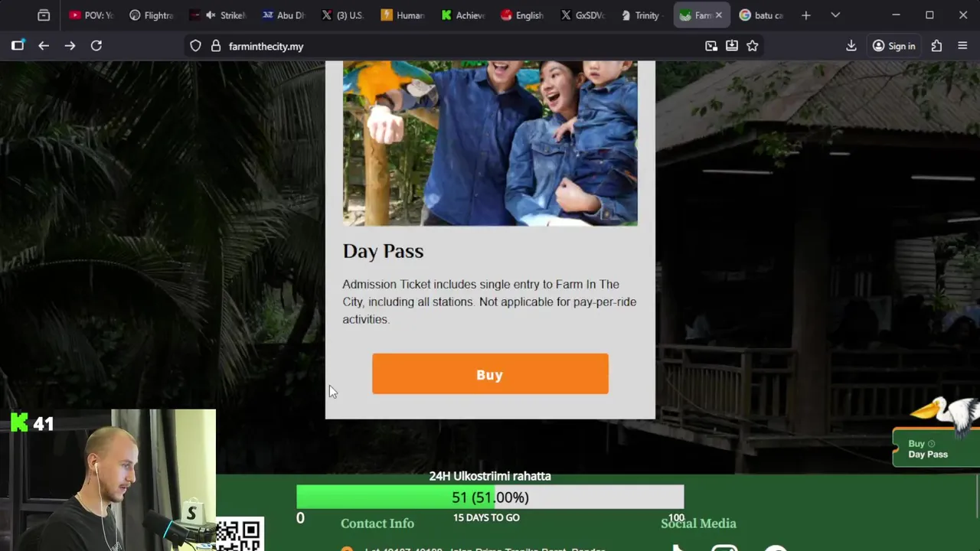The width and height of the screenshot is (980, 551).
Task: Open the POV YouTube tab
Action: (90, 15)
